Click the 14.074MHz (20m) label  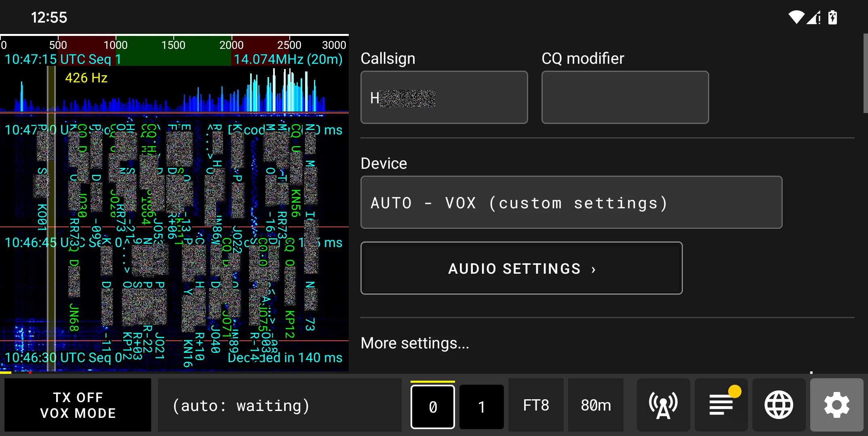288,59
